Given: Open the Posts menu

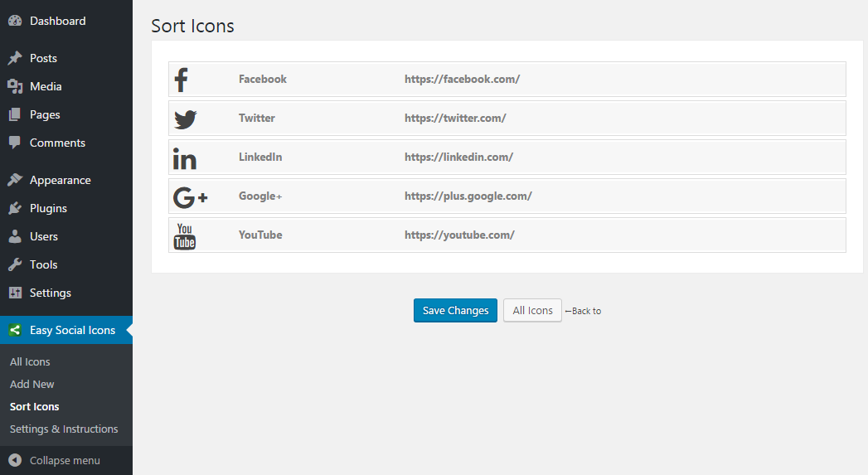Looking at the screenshot, I should (x=43, y=58).
